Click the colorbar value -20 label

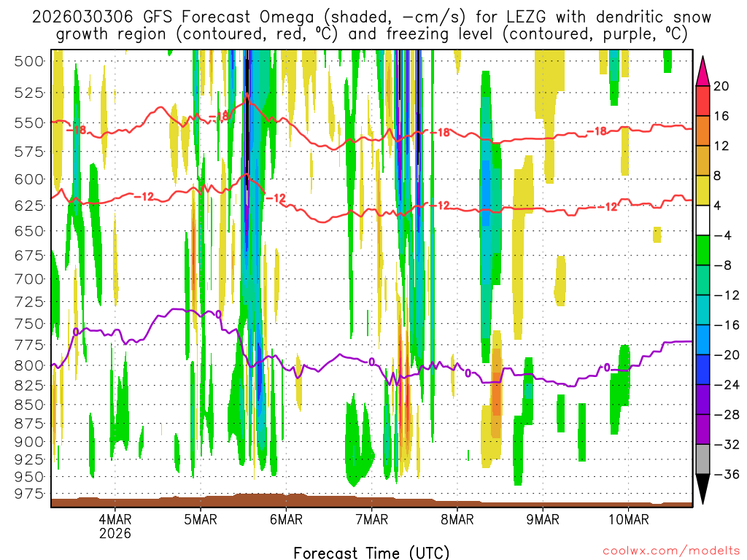click(727, 355)
